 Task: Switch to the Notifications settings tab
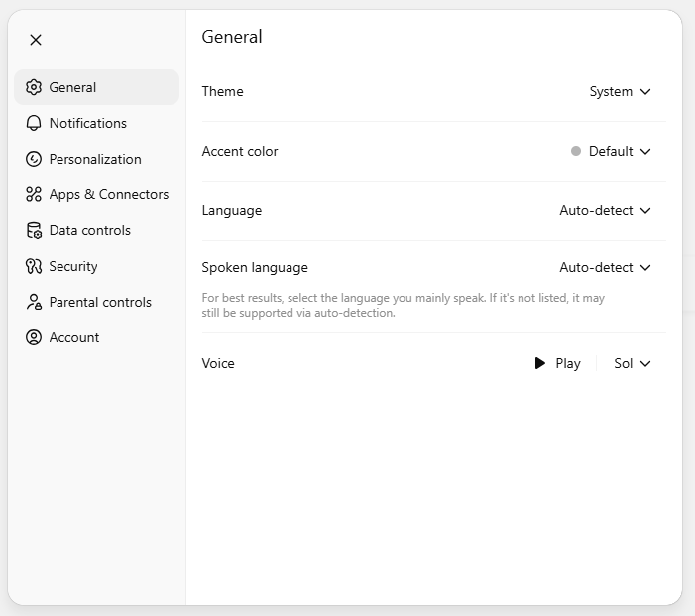click(x=87, y=123)
